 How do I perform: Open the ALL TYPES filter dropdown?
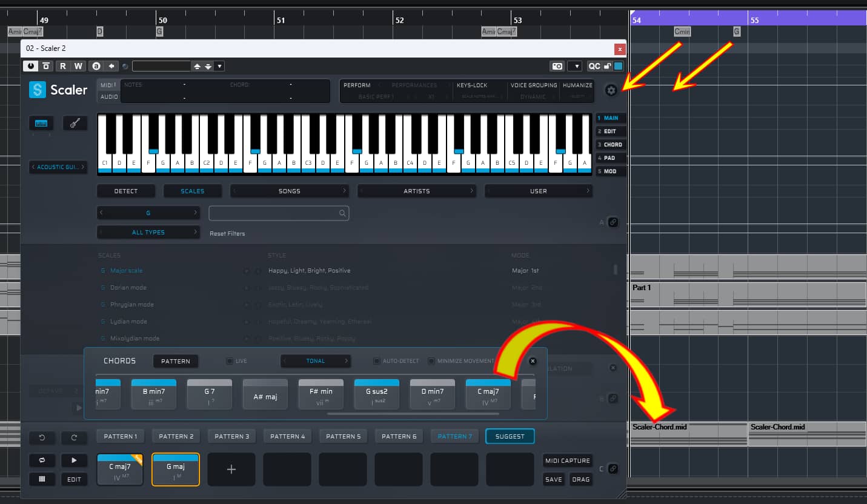pos(148,232)
